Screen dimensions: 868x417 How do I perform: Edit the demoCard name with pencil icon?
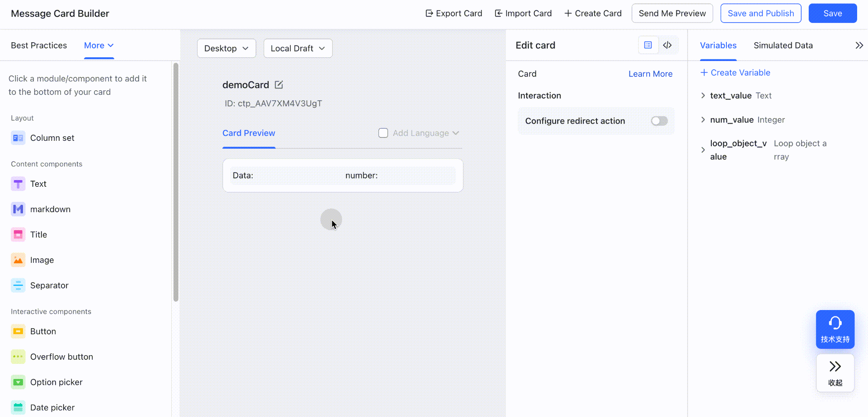click(x=279, y=85)
